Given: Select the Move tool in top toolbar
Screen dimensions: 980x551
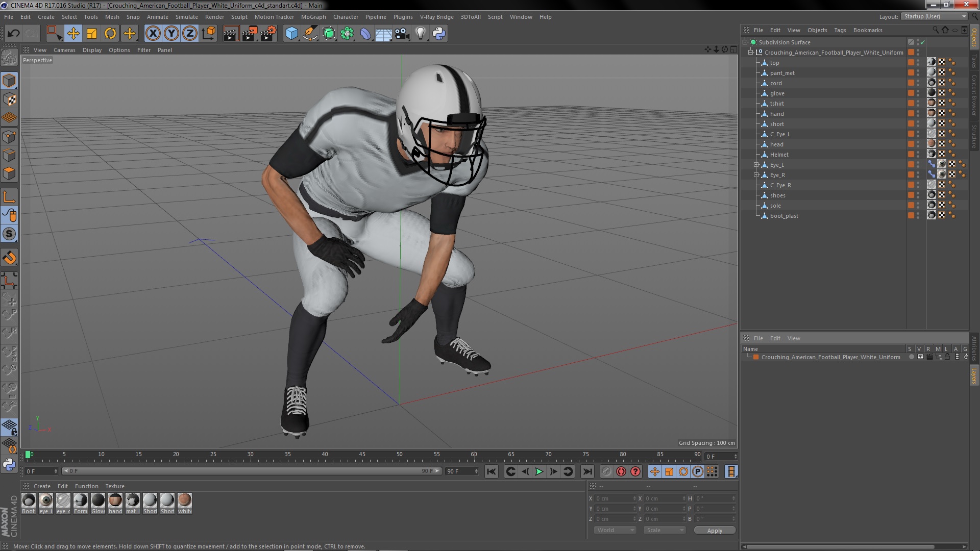Looking at the screenshot, I should (x=73, y=34).
